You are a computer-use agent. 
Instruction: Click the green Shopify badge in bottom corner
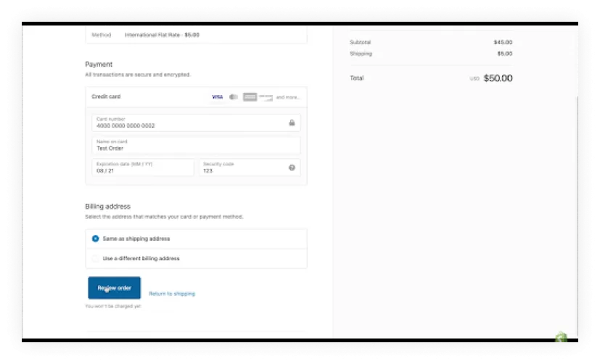561,337
